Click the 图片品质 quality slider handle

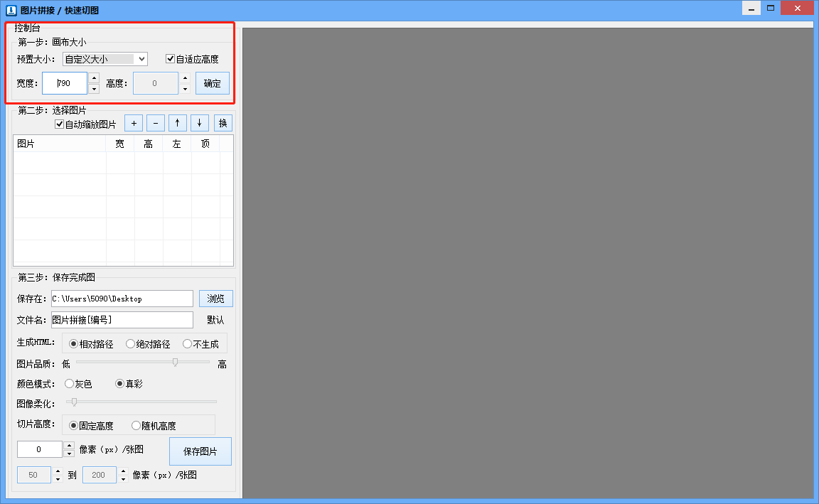click(x=175, y=362)
